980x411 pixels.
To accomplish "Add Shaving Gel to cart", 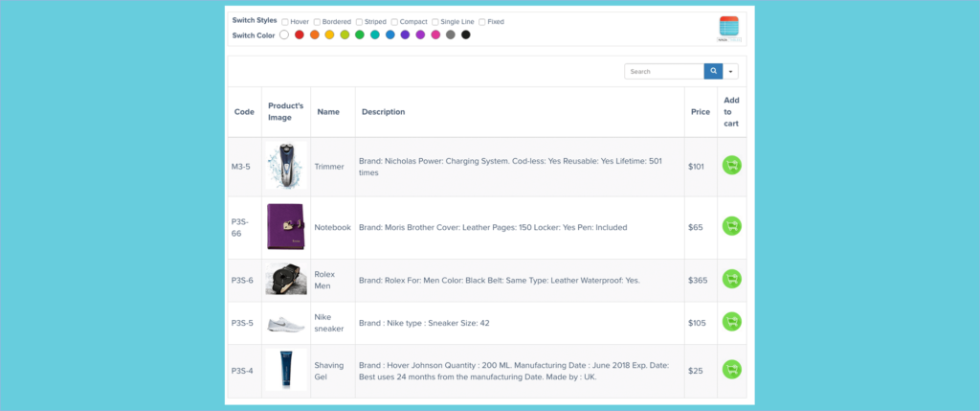I will pos(731,369).
